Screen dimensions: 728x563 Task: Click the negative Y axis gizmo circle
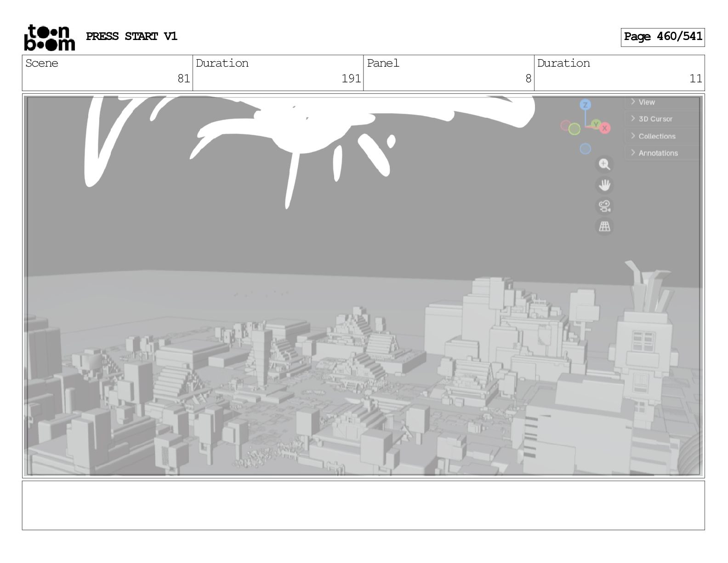pos(574,129)
